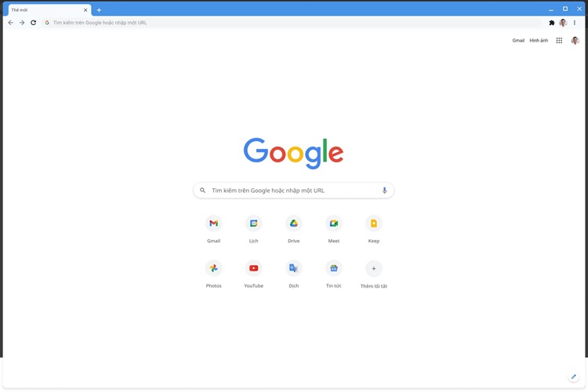Viewport: 588px width, 392px height.
Task: Minimize the Chrome window
Action: (551, 9)
